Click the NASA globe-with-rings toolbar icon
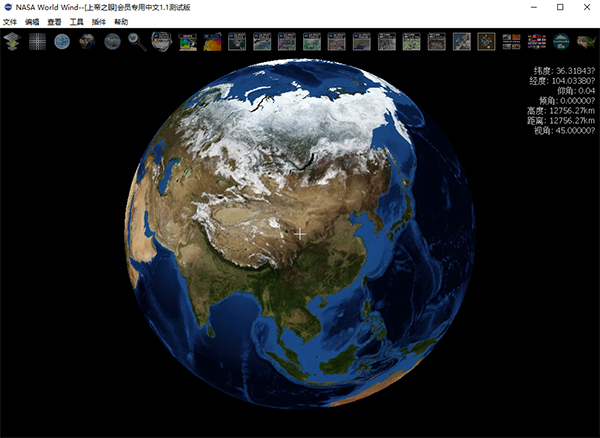The width and height of the screenshot is (600, 438). (162, 41)
